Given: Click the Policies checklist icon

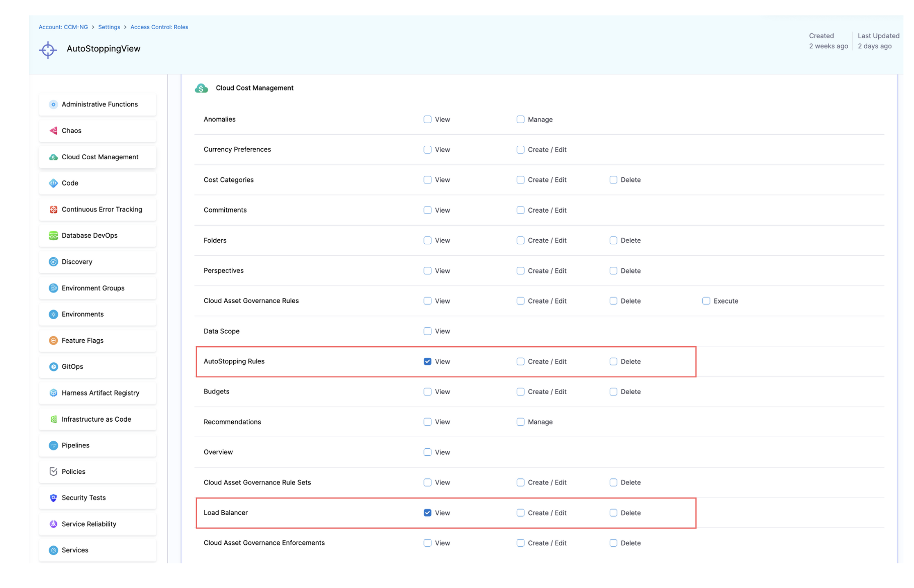Looking at the screenshot, I should click(x=53, y=472).
